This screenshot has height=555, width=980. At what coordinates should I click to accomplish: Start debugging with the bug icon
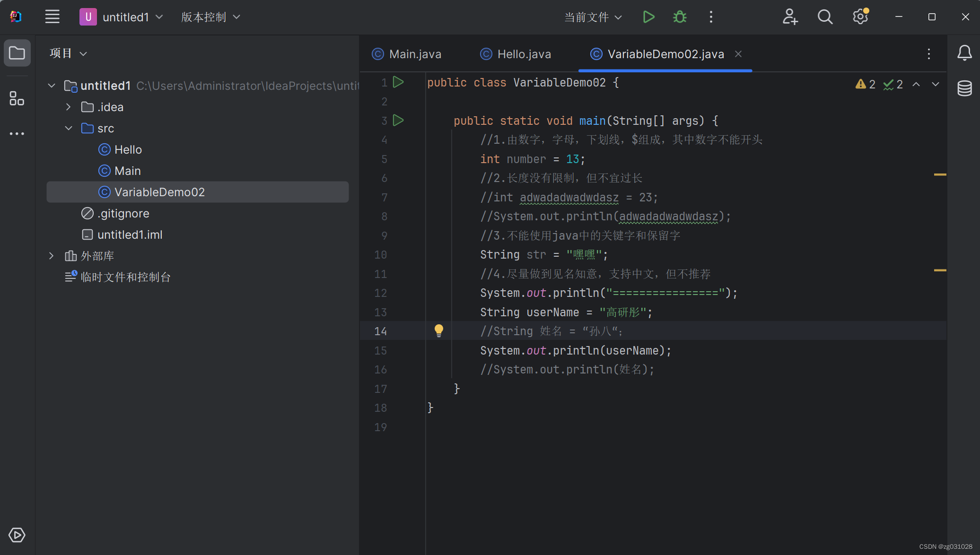680,17
